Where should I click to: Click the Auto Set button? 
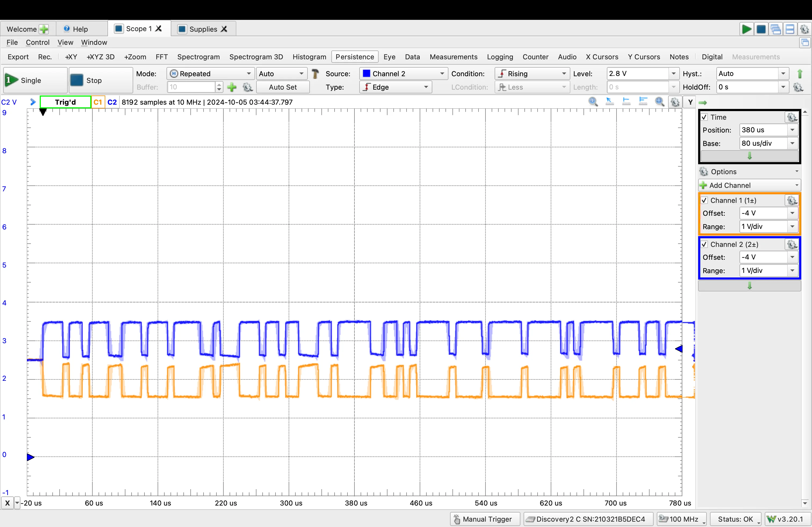(283, 87)
